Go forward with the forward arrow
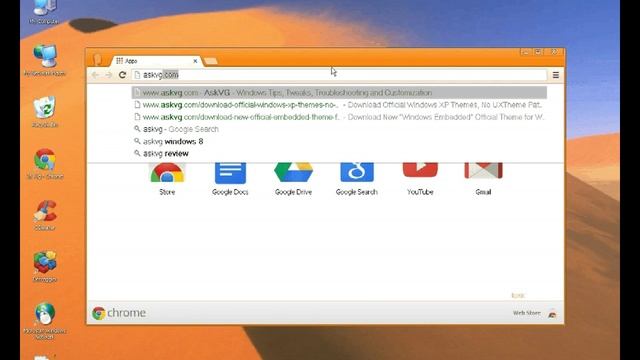Viewport: 640px width, 360px height. 109,75
